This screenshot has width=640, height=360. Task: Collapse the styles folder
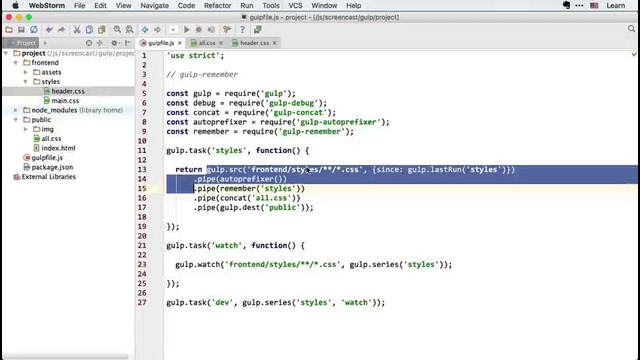[x=26, y=82]
